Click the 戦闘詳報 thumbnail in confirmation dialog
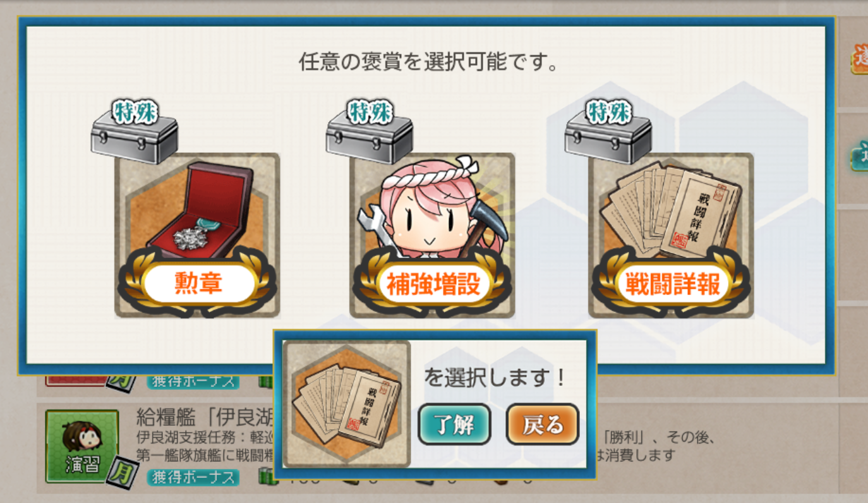This screenshot has height=503, width=868. click(x=347, y=404)
